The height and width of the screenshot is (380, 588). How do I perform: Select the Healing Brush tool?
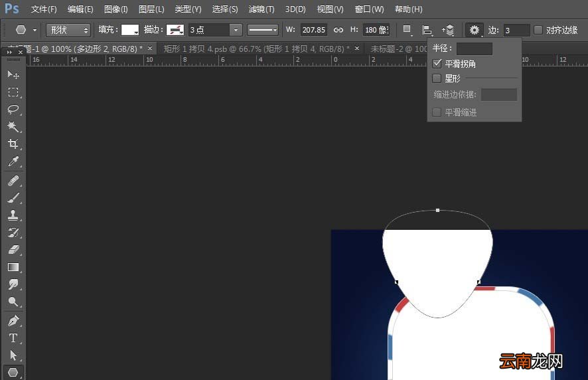pyautogui.click(x=13, y=181)
